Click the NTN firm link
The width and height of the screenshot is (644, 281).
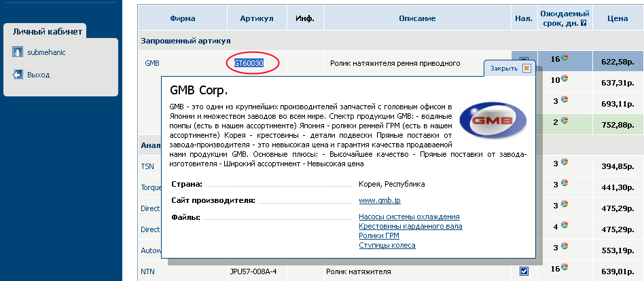147,271
